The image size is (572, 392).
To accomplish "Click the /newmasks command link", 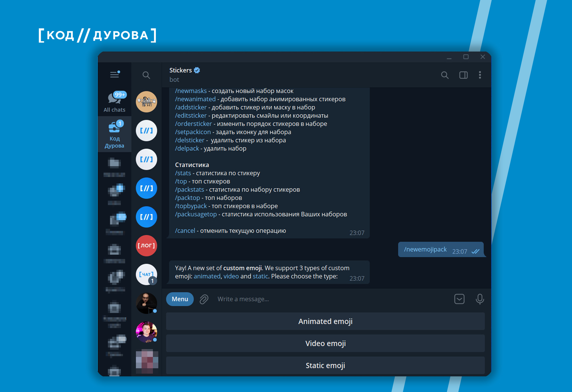I will click(x=191, y=91).
